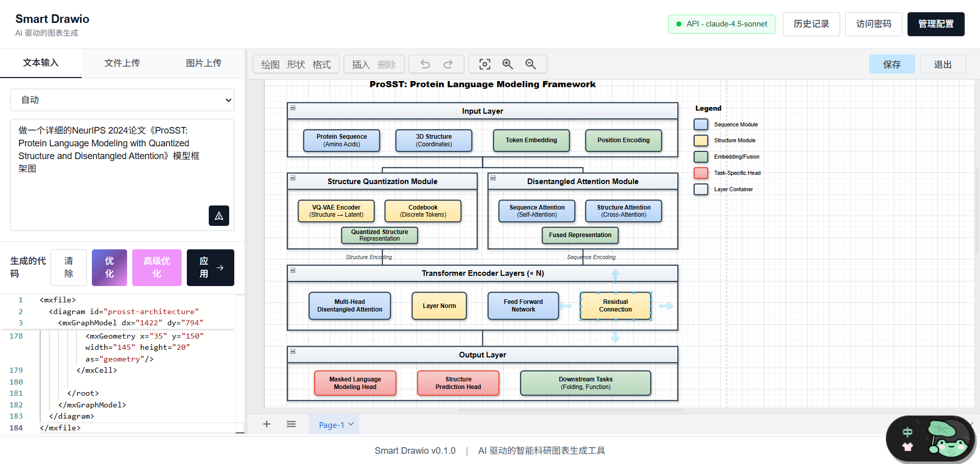Click the purple 优化 optimize button

click(x=109, y=268)
